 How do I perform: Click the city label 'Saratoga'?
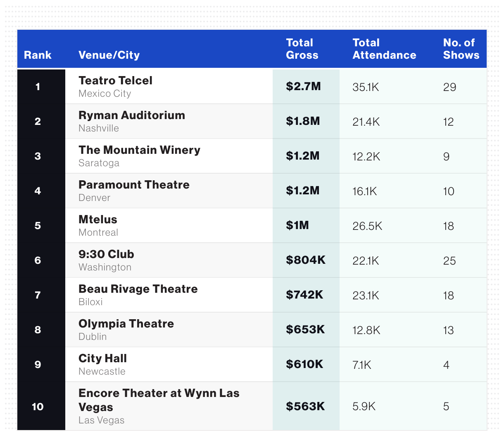(99, 163)
